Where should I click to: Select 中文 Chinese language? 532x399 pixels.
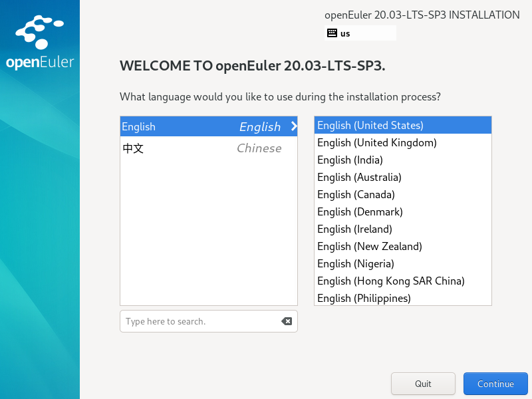[x=209, y=148]
